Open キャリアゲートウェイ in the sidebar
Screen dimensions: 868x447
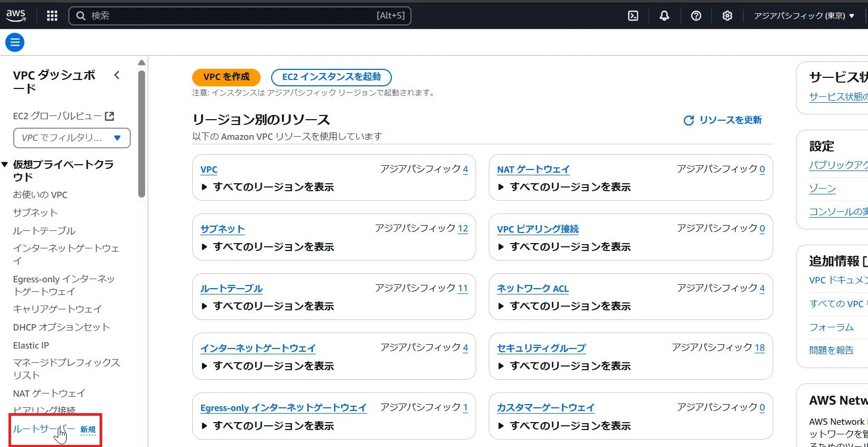57,309
